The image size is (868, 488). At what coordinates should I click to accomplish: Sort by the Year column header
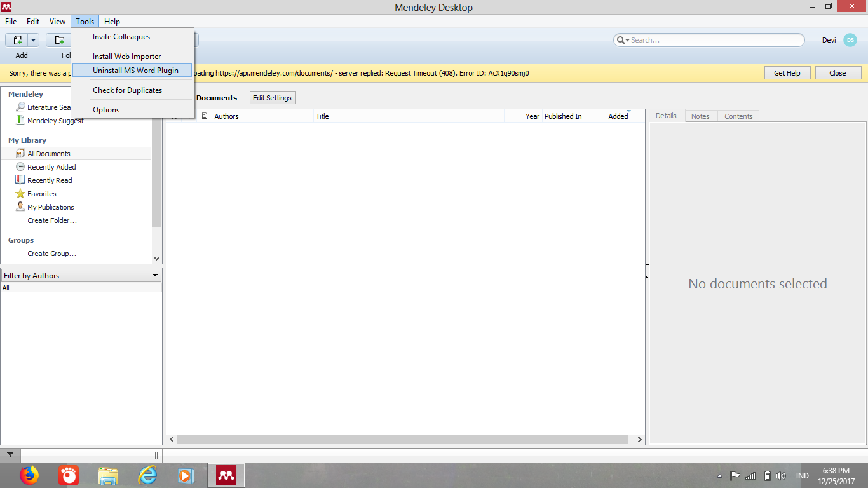click(523, 116)
